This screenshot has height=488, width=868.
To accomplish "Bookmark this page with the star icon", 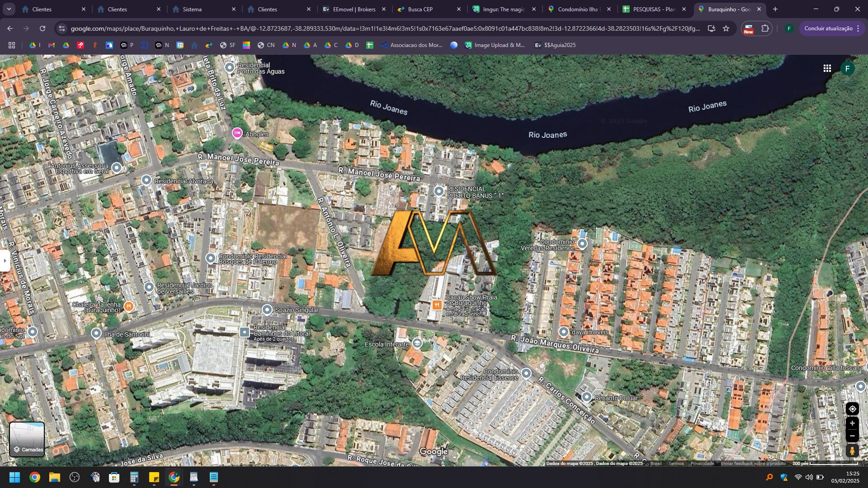I will point(726,28).
